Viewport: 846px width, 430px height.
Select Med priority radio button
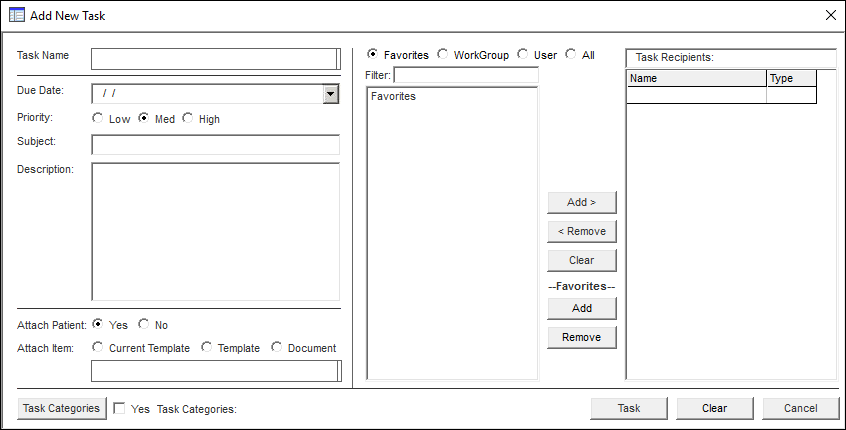pyautogui.click(x=144, y=118)
